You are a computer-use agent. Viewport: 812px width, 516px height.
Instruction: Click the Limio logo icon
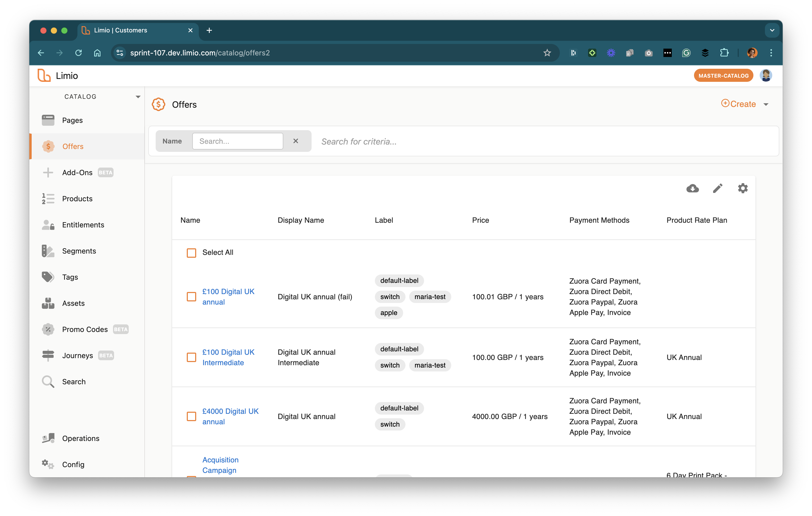pos(44,76)
